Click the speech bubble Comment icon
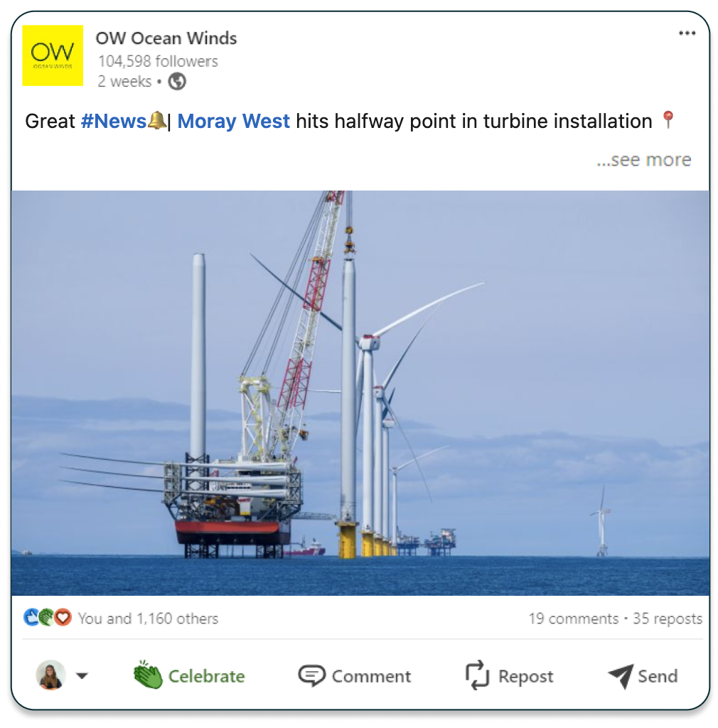The image size is (718, 728). pos(311,675)
